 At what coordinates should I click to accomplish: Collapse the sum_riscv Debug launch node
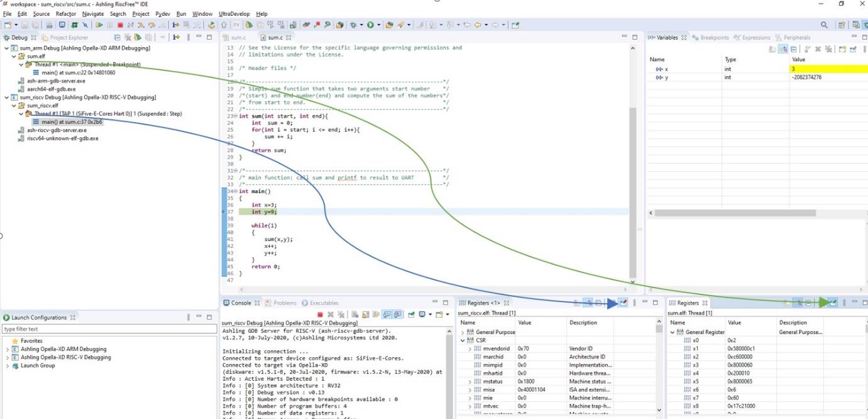6,97
